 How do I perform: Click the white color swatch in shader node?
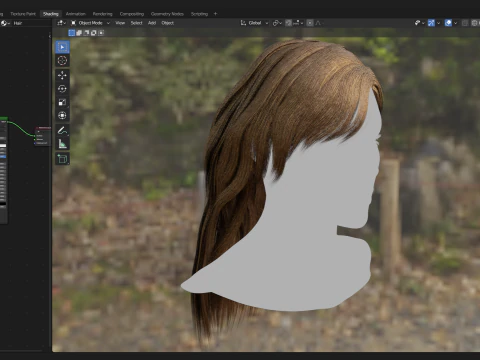(3, 145)
